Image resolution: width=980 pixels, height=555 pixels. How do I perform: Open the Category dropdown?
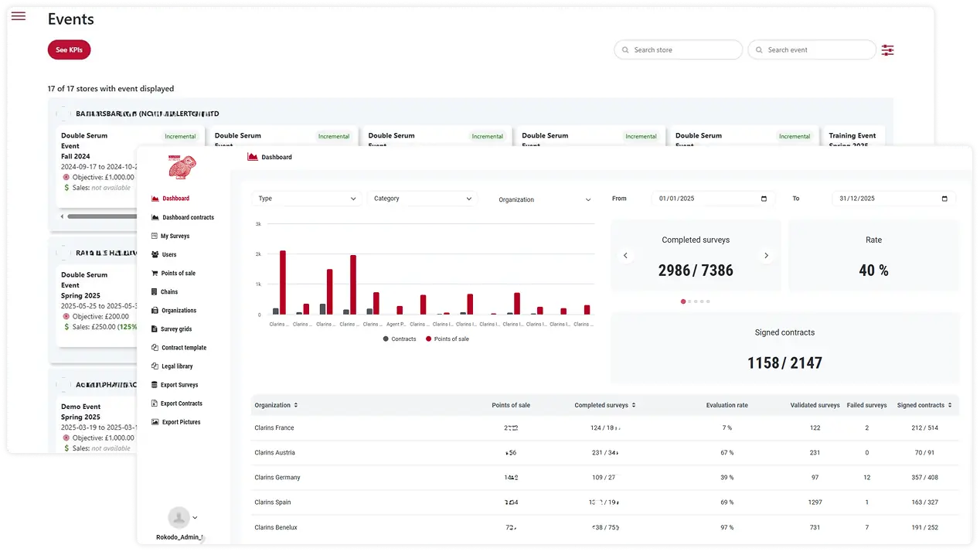coord(422,198)
